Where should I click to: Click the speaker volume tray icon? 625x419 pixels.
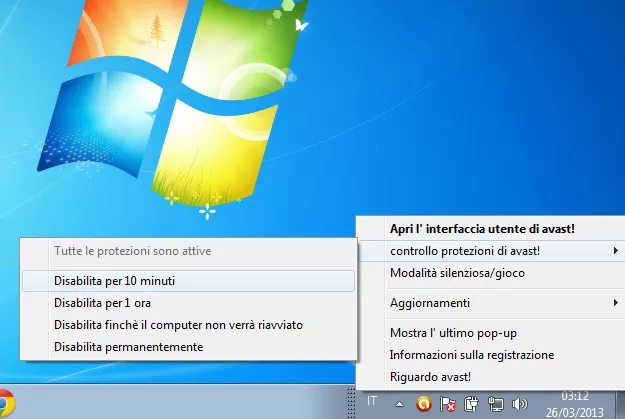[519, 404]
